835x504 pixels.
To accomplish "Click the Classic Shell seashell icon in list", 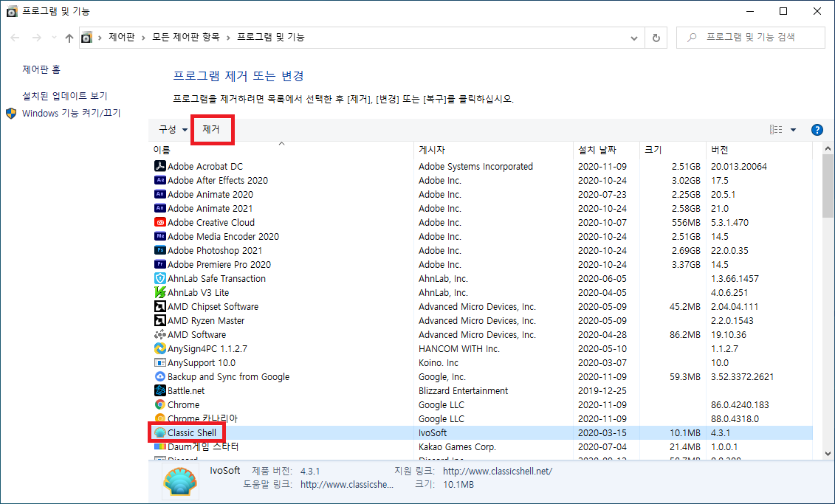I will tap(159, 432).
